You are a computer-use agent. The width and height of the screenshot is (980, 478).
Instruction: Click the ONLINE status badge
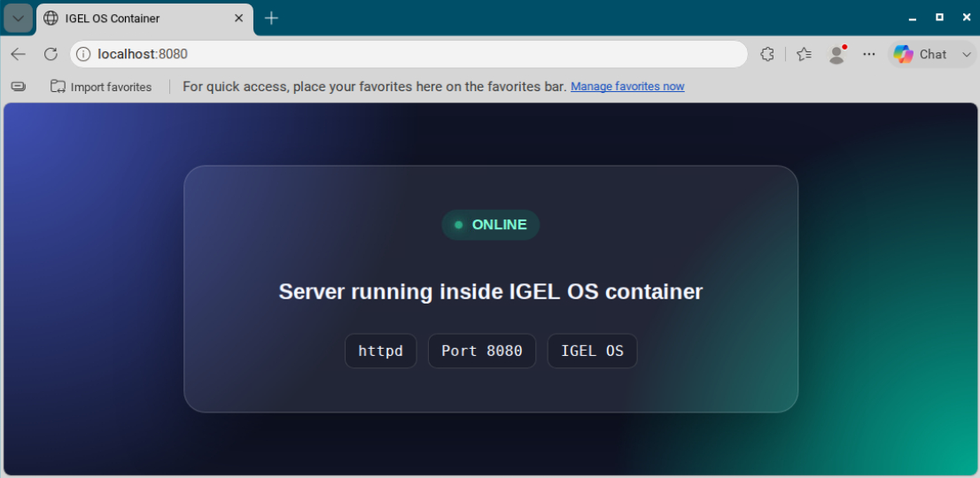tap(491, 225)
